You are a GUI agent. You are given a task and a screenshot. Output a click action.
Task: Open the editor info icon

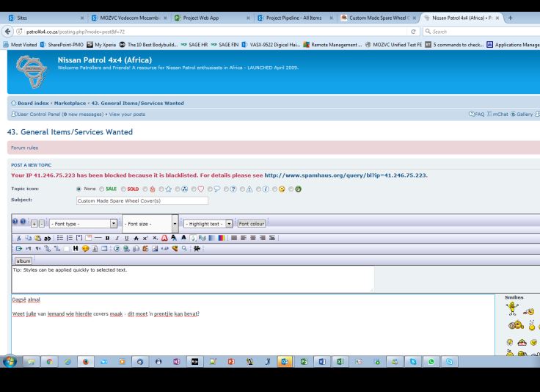click(23, 222)
